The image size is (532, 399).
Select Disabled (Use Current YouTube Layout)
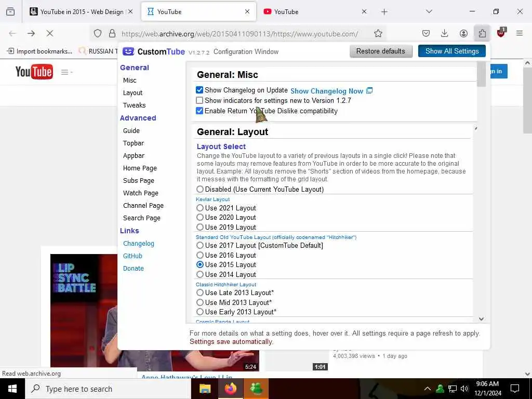(x=200, y=189)
